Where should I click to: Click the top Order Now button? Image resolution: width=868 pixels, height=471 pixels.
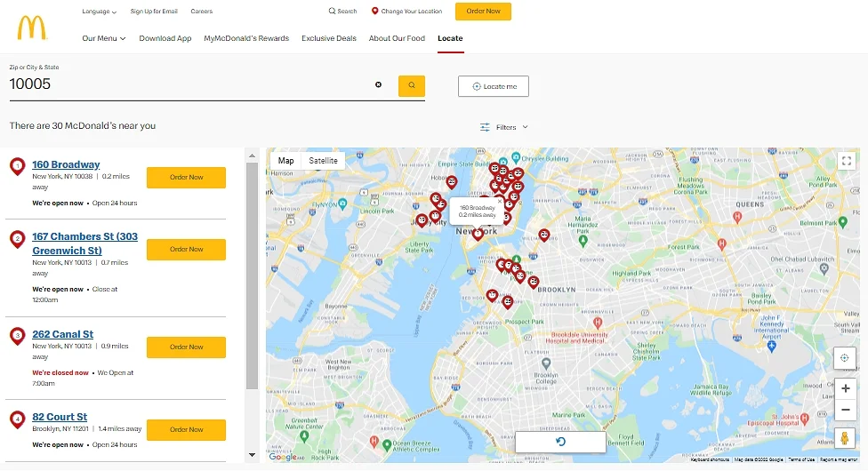point(483,11)
